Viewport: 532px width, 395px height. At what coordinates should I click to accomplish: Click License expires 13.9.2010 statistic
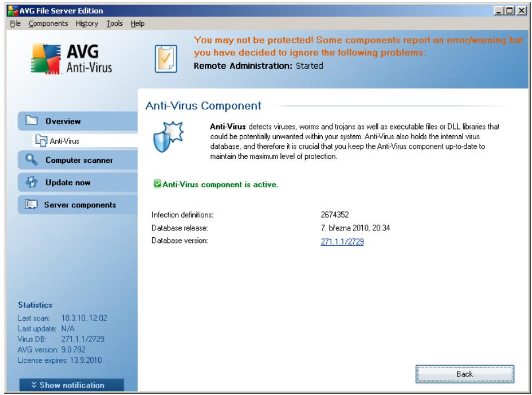click(x=60, y=360)
